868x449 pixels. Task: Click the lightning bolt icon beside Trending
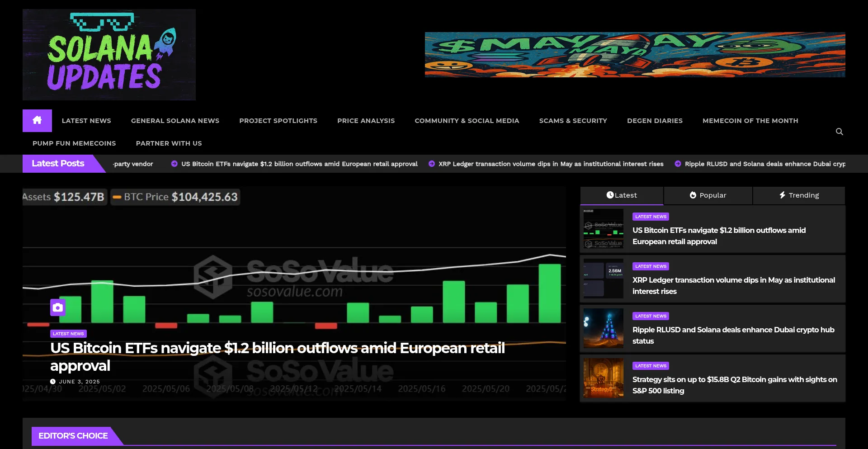tap(782, 195)
